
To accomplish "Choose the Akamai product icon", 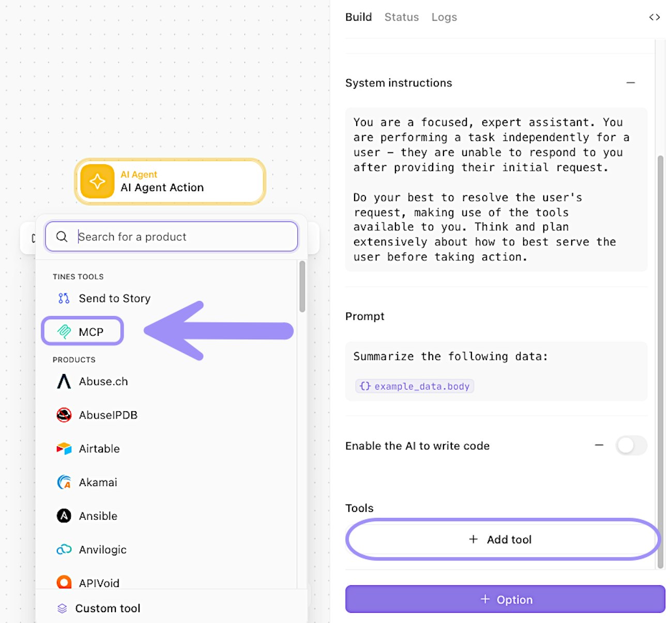I will (x=64, y=482).
